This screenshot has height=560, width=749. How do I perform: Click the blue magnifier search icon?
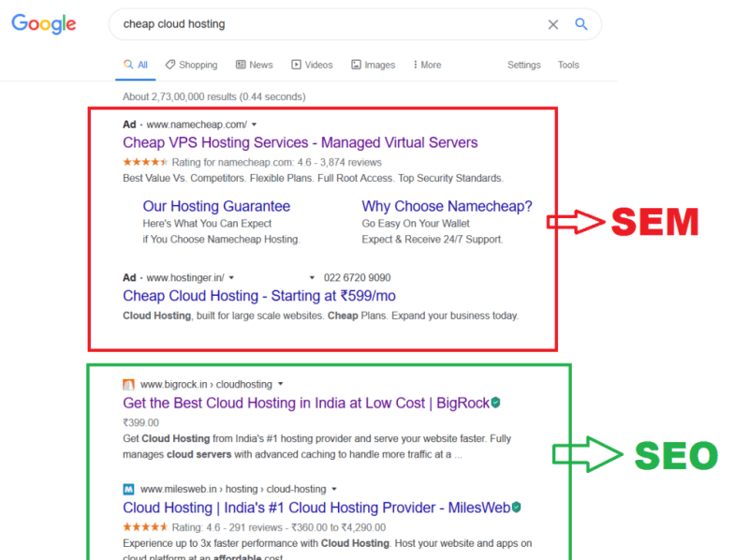[580, 24]
